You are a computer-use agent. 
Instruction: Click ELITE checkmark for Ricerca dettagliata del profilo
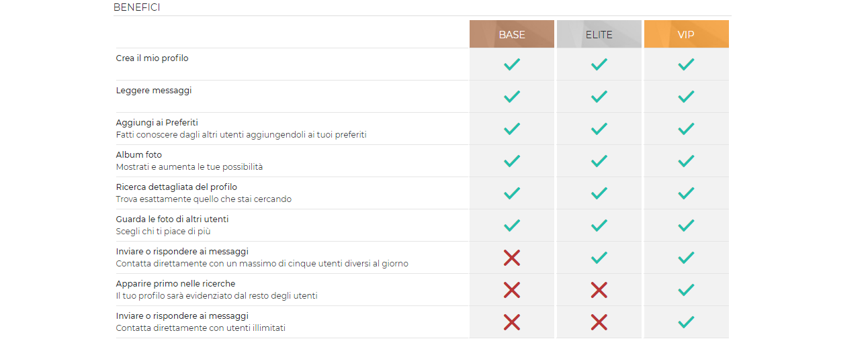tap(599, 193)
